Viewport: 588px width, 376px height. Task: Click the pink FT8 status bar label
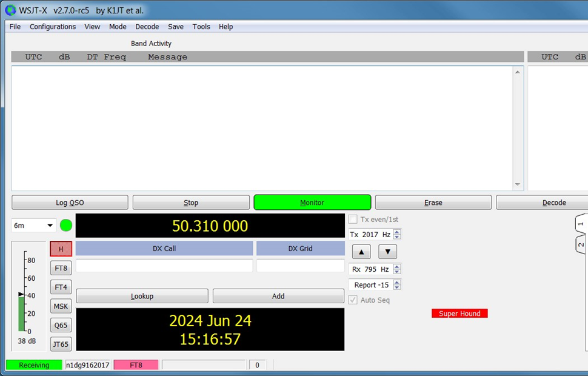coord(136,364)
